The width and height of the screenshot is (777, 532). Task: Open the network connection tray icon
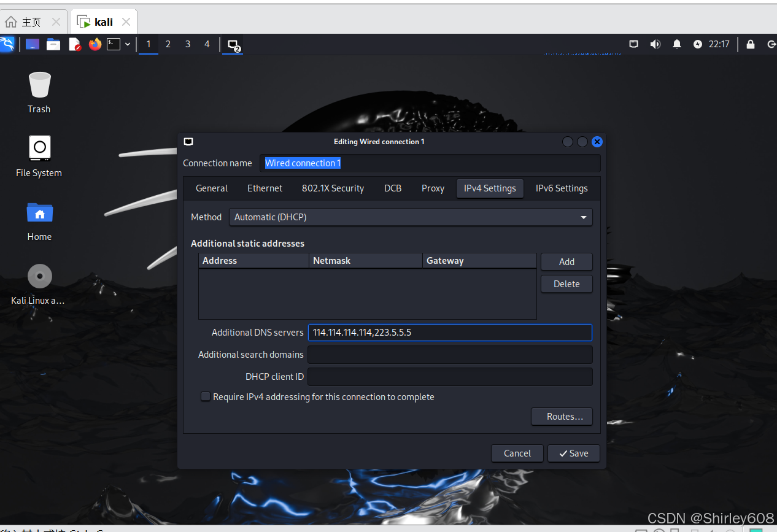point(634,44)
